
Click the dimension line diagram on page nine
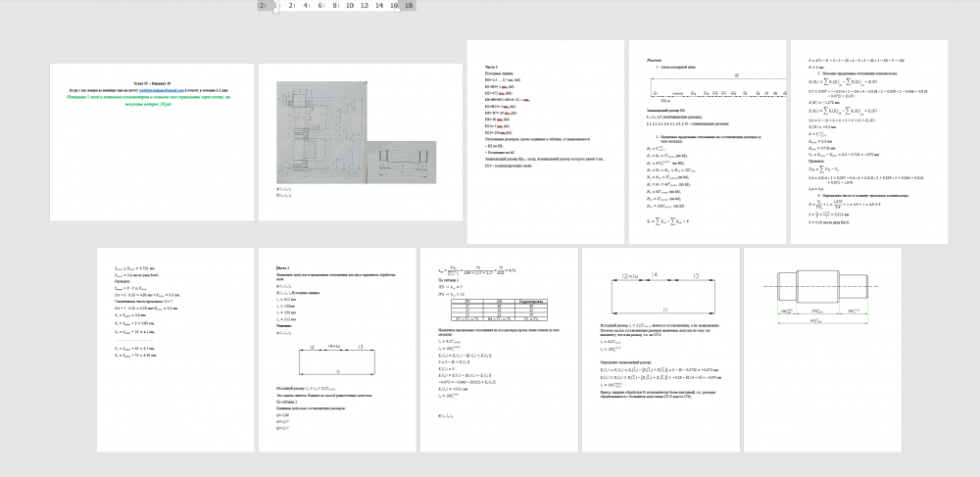click(x=661, y=294)
